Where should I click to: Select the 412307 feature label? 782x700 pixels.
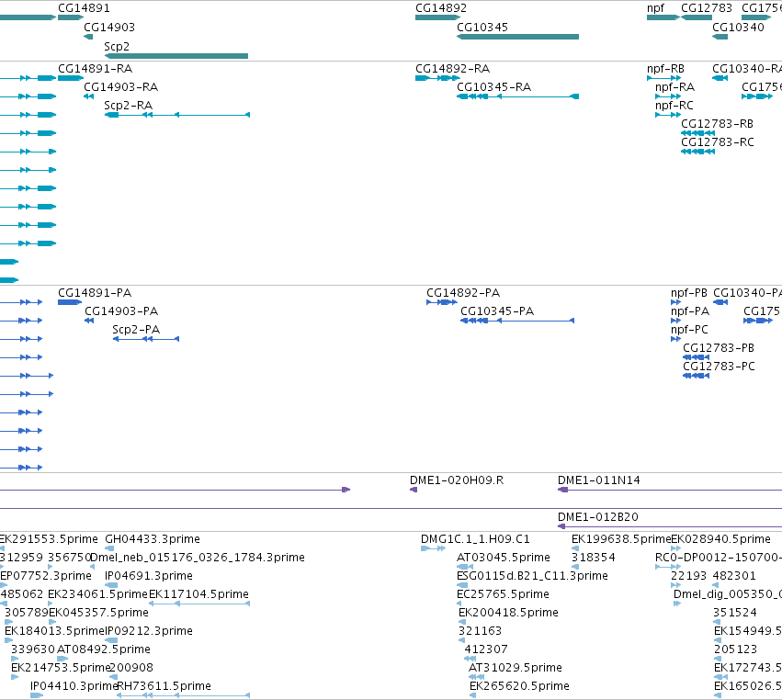tap(486, 649)
